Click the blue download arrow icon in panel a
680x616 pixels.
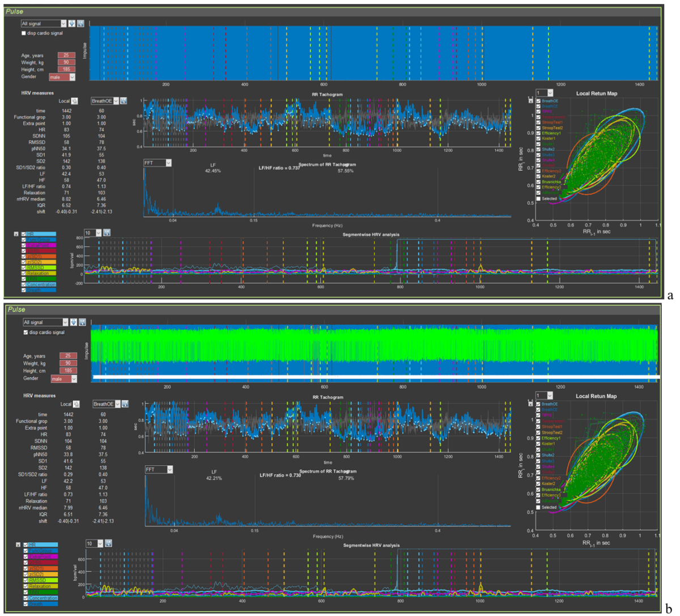pos(72,24)
